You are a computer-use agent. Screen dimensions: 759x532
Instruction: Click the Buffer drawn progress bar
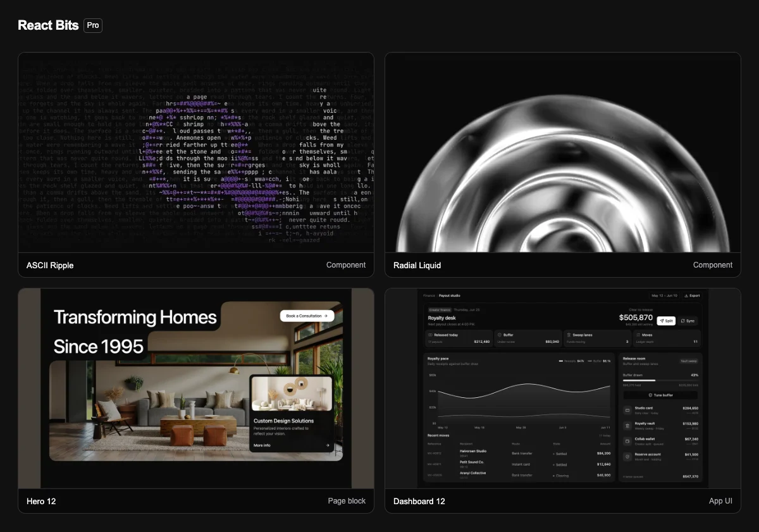661,381
